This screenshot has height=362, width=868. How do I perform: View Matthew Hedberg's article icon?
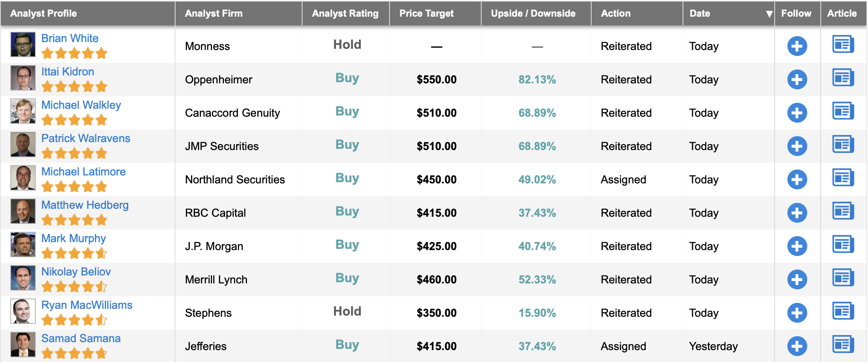point(843,211)
